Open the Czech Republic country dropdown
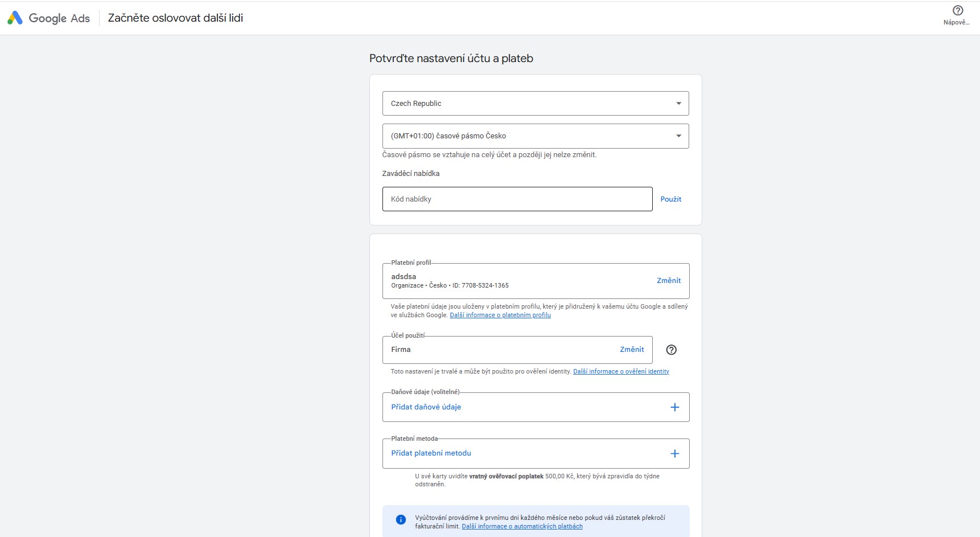 click(x=535, y=104)
